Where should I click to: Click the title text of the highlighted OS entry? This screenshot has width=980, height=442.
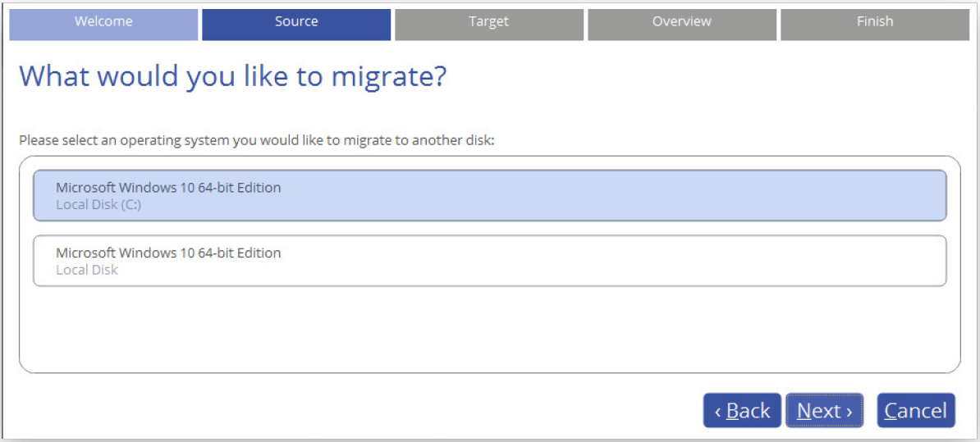tap(168, 188)
